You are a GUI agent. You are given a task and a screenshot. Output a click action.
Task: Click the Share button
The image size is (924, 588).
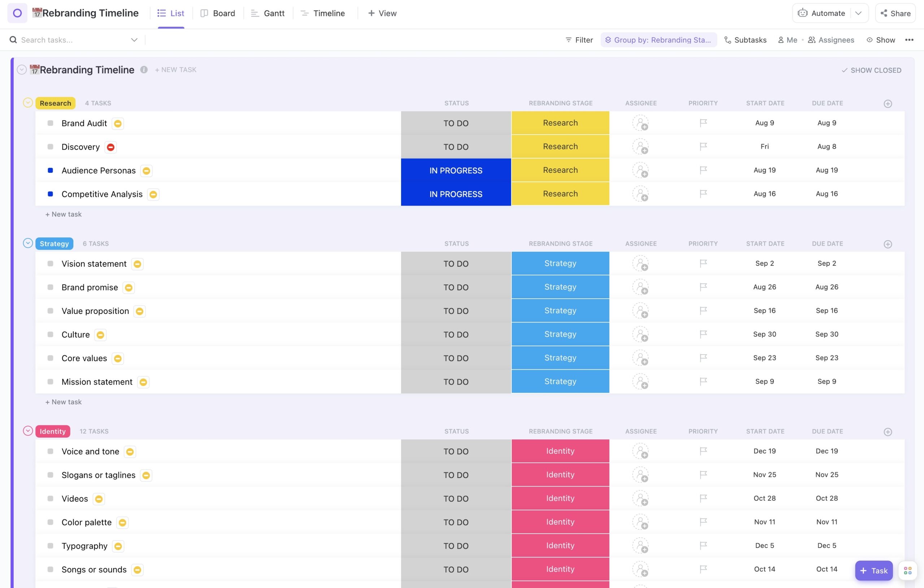pyautogui.click(x=895, y=13)
